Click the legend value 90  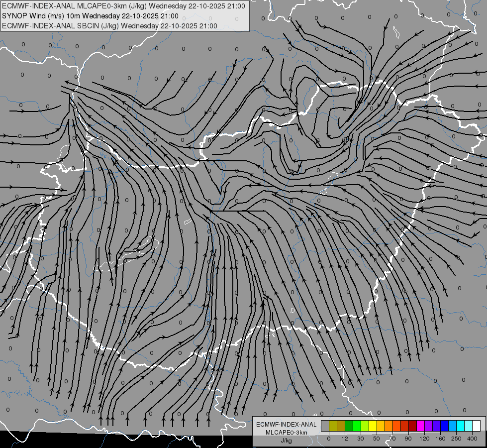tap(408, 439)
